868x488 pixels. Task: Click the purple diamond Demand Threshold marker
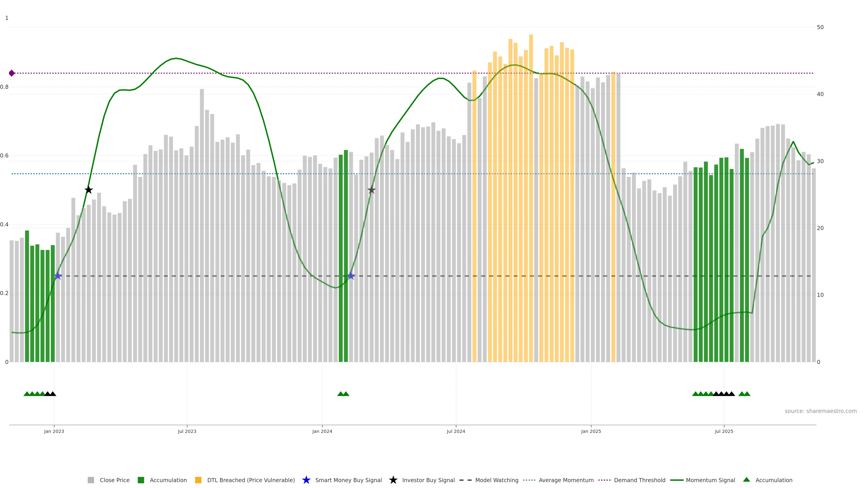tap(12, 73)
